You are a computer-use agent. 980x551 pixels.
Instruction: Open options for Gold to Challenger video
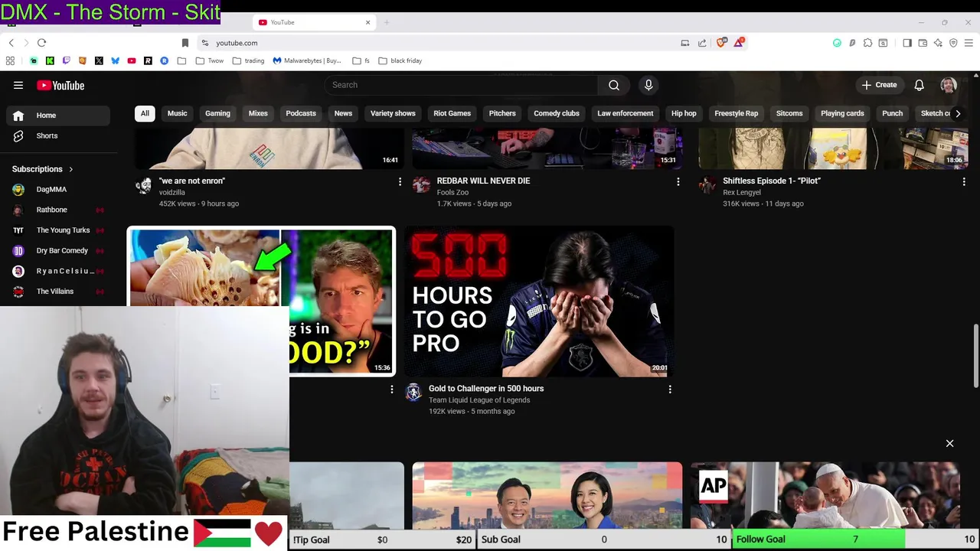(x=670, y=390)
